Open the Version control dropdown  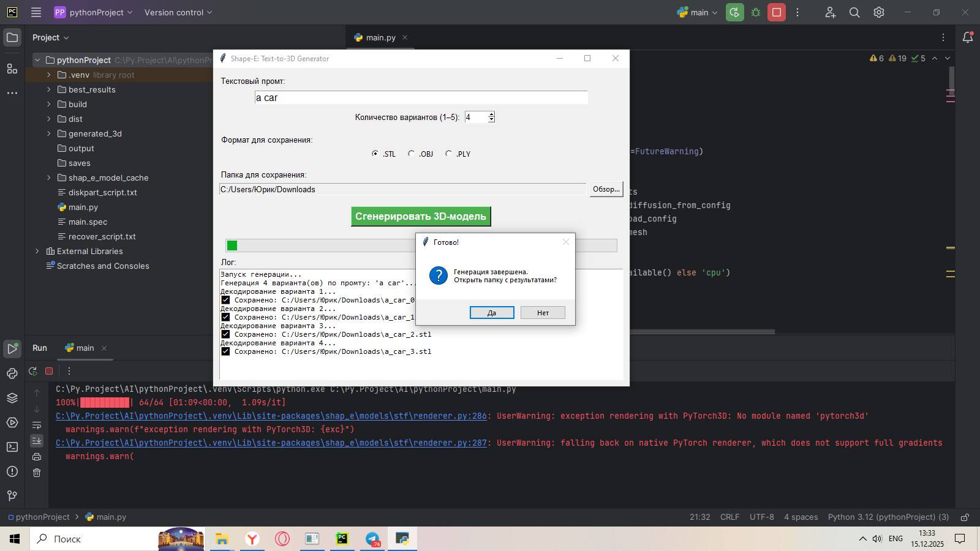(x=178, y=12)
